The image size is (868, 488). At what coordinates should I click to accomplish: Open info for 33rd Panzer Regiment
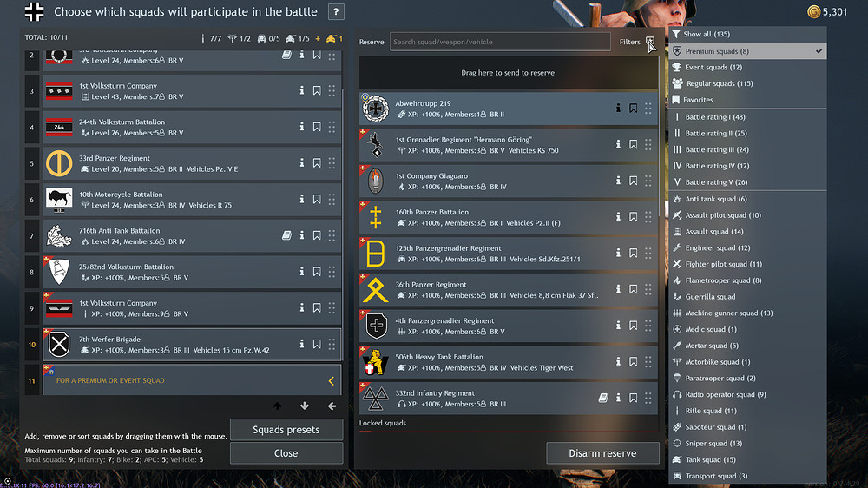[x=302, y=162]
